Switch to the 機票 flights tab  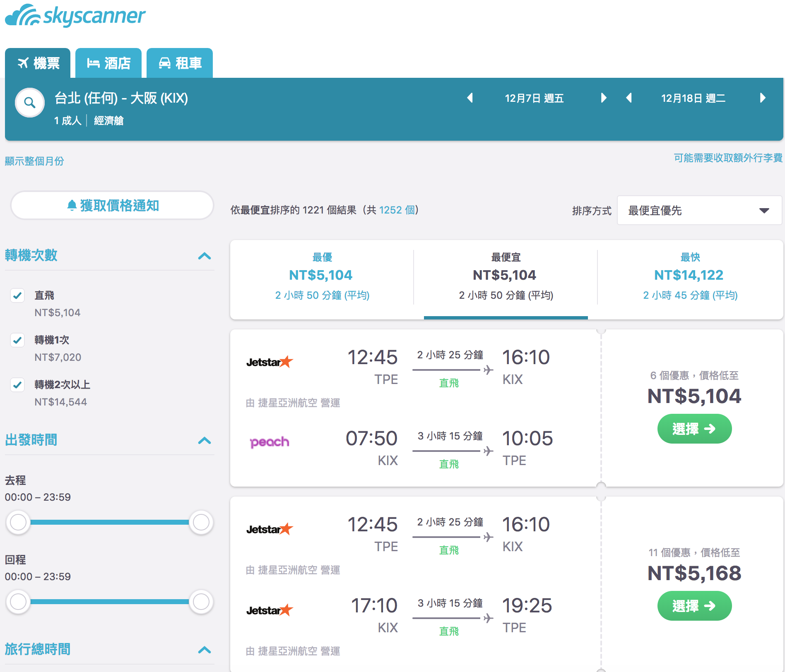(38, 63)
